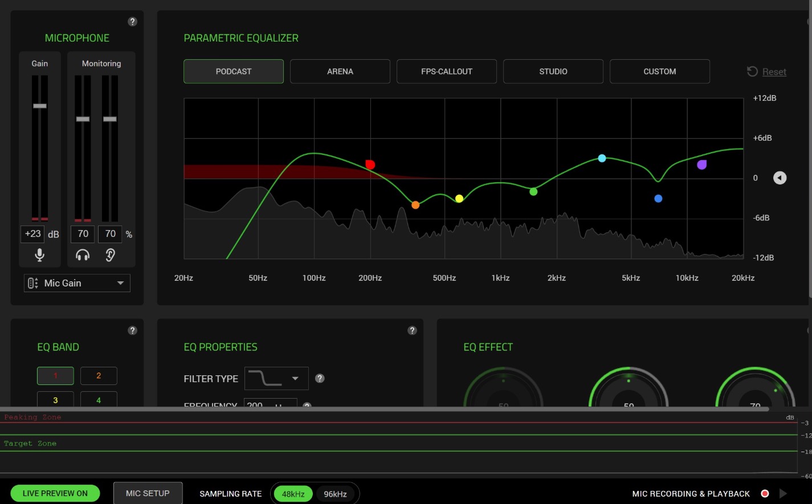Click the MIC RECORDING & PLAYBACK label
This screenshot has height=504, width=812.
coord(691,494)
